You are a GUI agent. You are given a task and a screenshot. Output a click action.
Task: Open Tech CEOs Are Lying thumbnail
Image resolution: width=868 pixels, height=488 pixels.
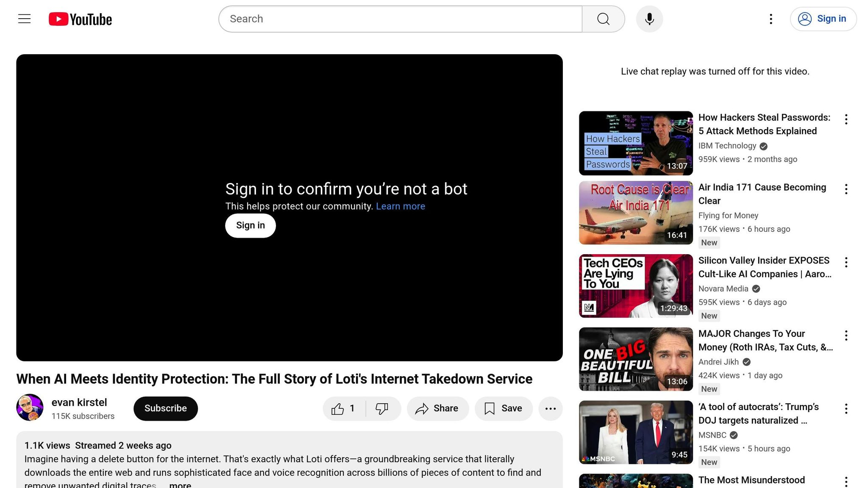coord(636,286)
